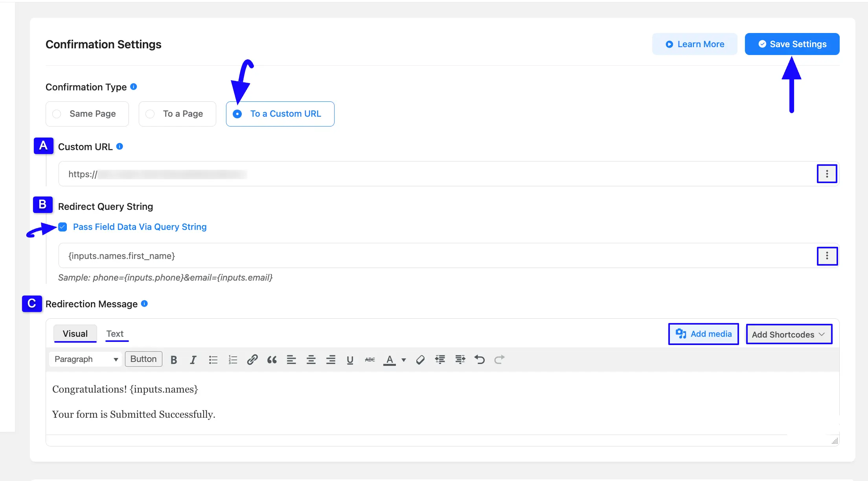Click the Sample query string hint text
Viewport: 868px width, 481px height.
(x=166, y=278)
